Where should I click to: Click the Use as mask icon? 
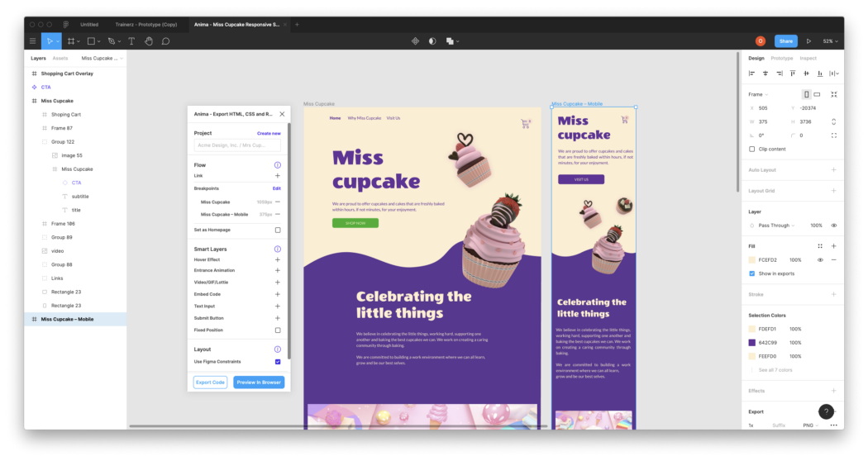[432, 41]
